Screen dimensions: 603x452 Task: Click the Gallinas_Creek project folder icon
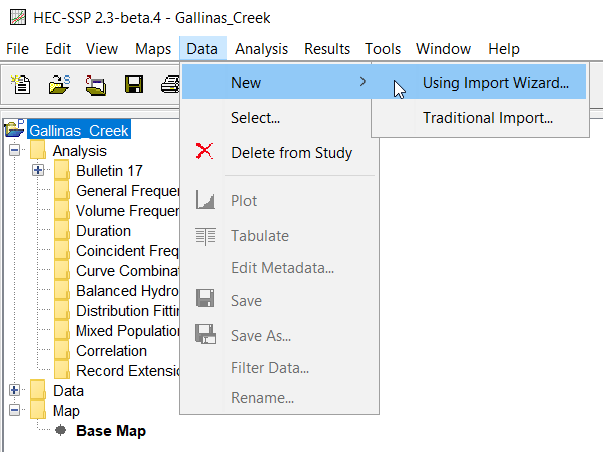click(15, 130)
